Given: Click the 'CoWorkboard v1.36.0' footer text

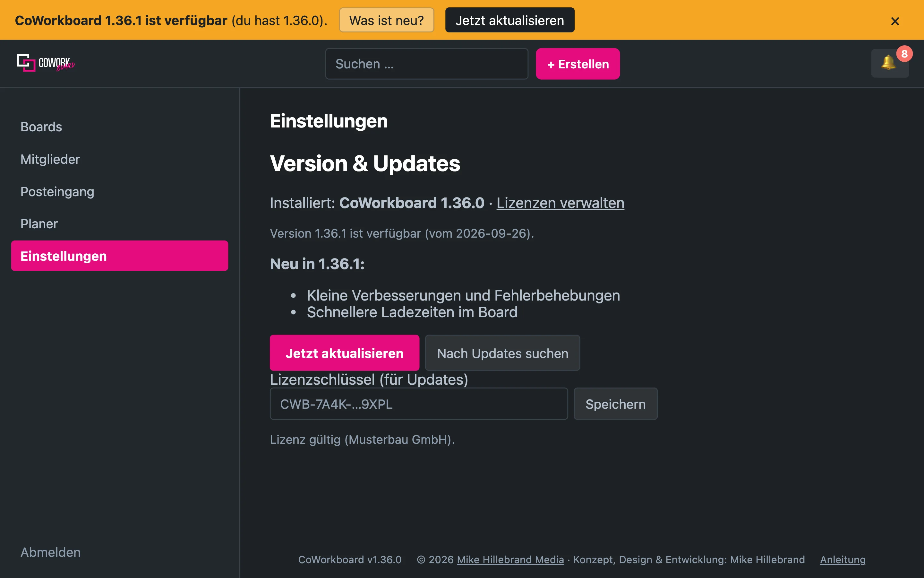Looking at the screenshot, I should point(350,560).
